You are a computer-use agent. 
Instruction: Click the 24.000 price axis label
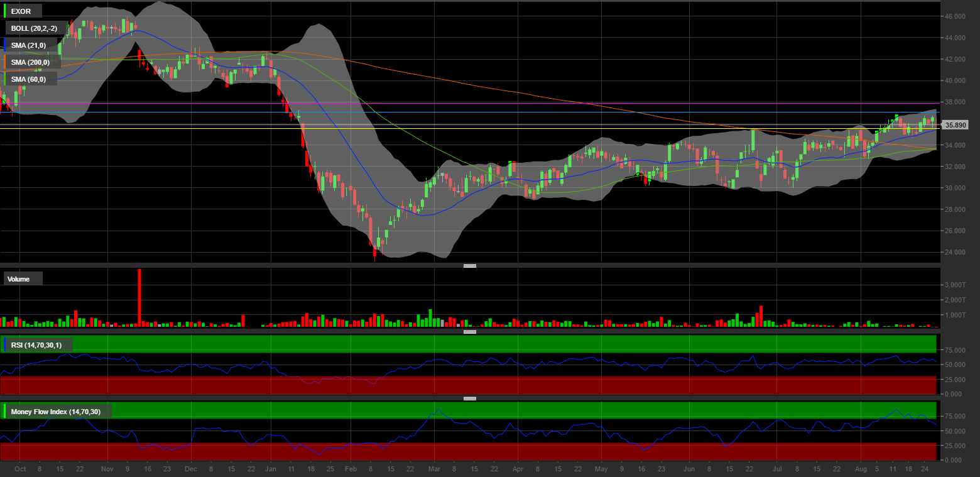click(955, 252)
